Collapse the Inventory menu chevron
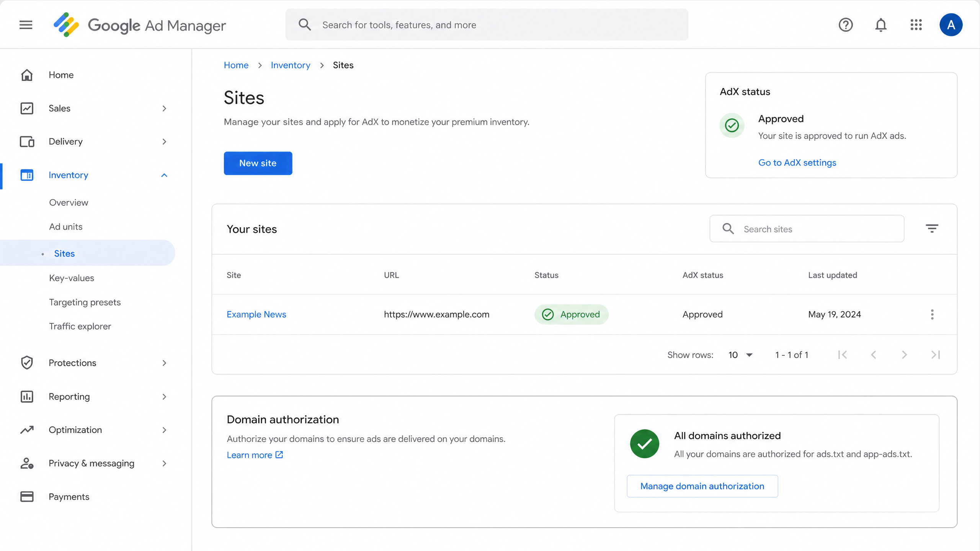The image size is (980, 551). tap(164, 175)
